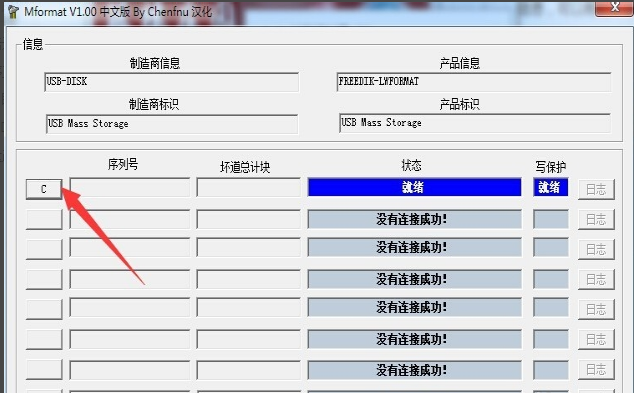634x395 pixels.
Task: Click the 坏道总计块 column header
Action: coord(245,167)
